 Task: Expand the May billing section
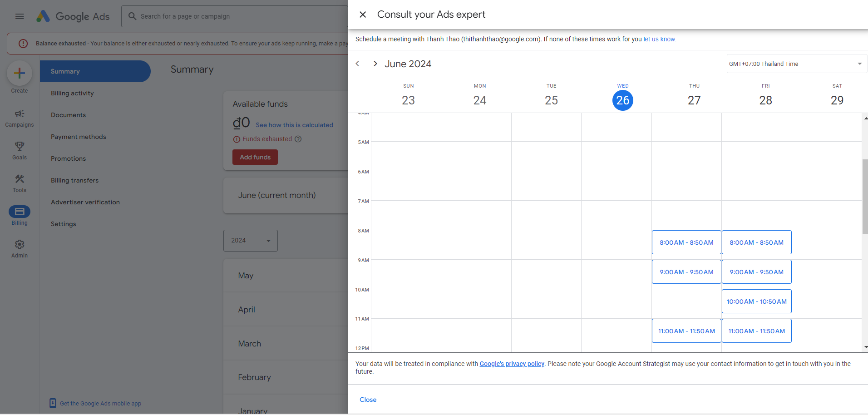(x=286, y=276)
